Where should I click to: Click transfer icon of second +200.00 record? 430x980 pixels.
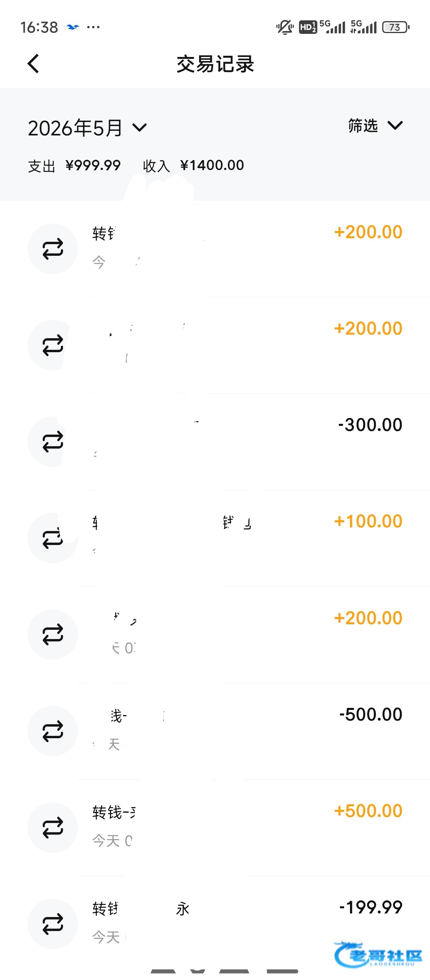[53, 345]
